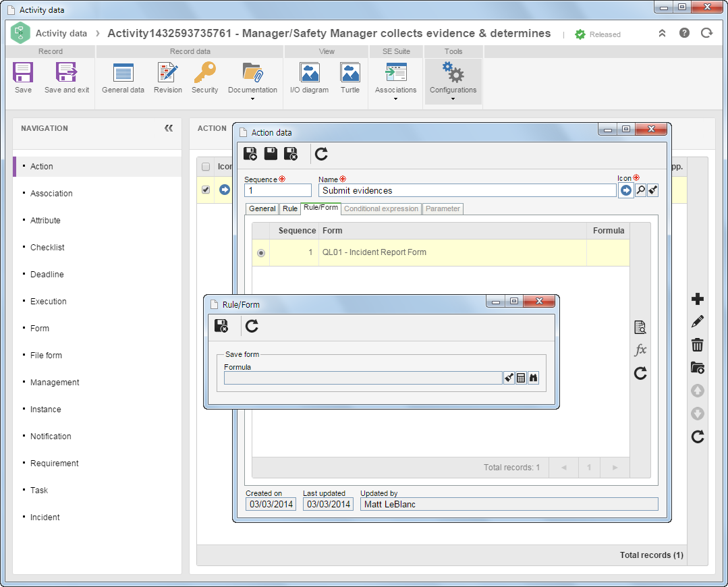Select Action in navigation

[98, 166]
